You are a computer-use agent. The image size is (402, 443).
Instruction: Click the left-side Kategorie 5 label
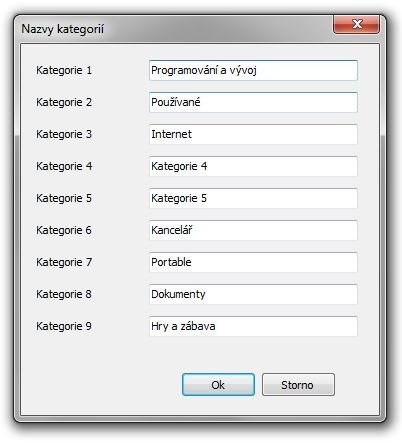[x=64, y=198]
